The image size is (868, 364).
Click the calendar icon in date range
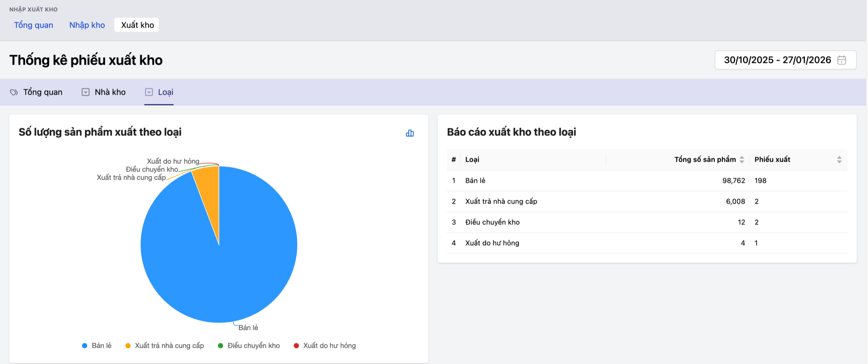point(841,60)
